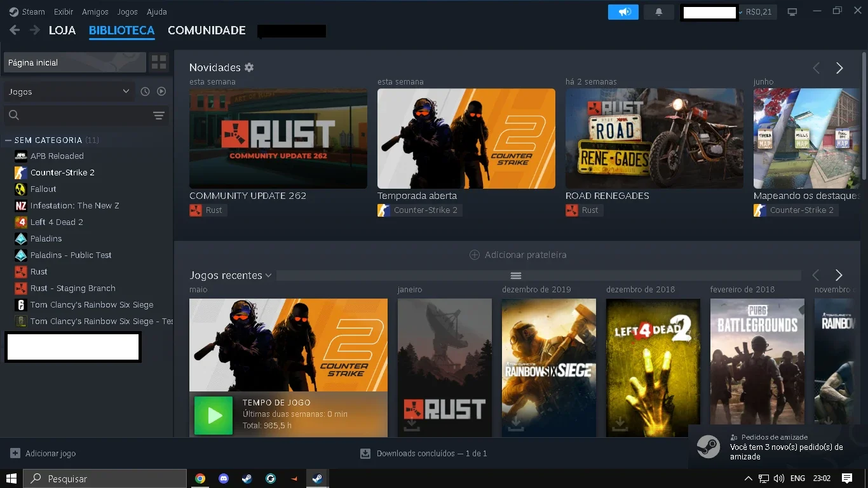Go back with the left arrow
868x488 pixels.
[15, 30]
